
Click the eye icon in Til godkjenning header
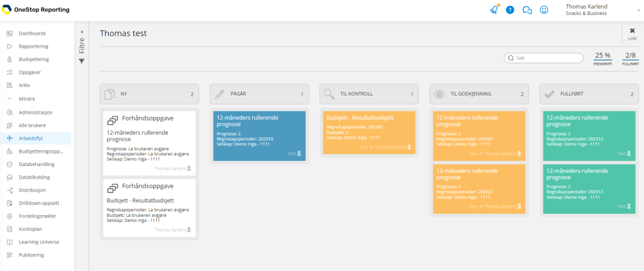pos(440,94)
